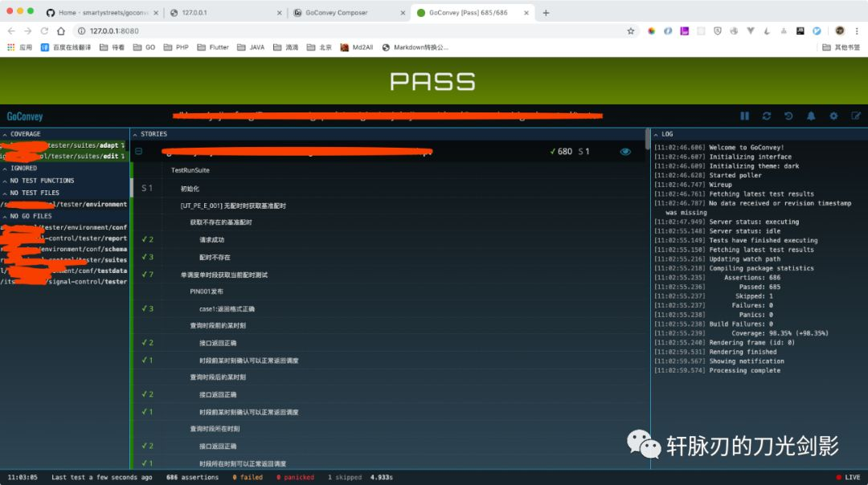Click the LIVE status indicator
Image resolution: width=868 pixels, height=485 pixels.
[849, 477]
